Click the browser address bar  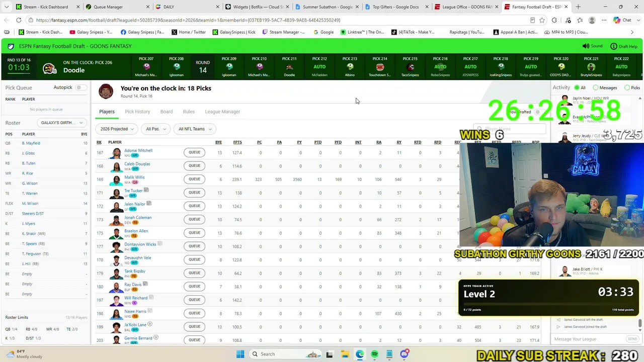pos(282,20)
